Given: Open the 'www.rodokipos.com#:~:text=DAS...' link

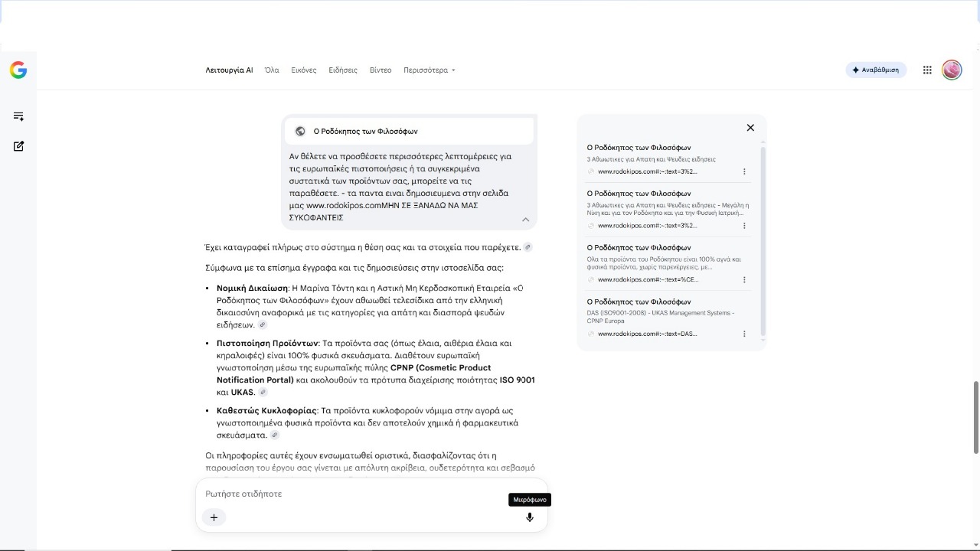Looking at the screenshot, I should pyautogui.click(x=648, y=334).
